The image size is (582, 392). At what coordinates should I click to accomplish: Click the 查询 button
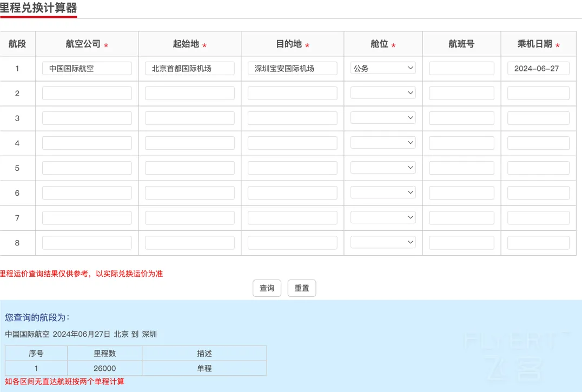267,288
